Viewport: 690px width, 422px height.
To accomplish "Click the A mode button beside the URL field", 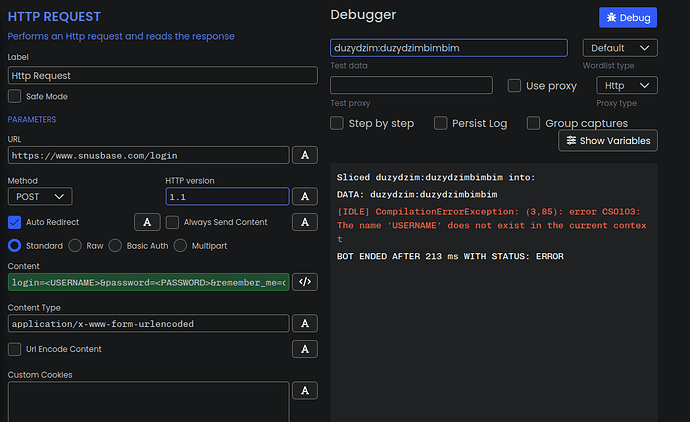I will [305, 155].
